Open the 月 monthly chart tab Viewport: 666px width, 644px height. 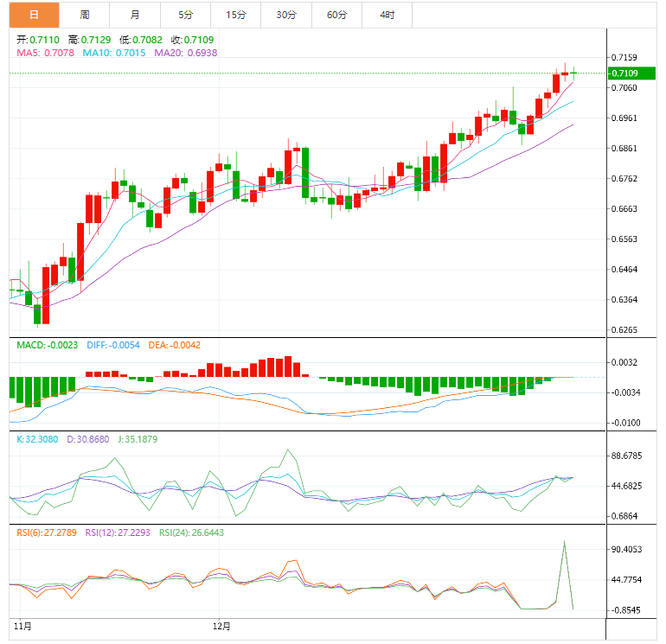136,15
